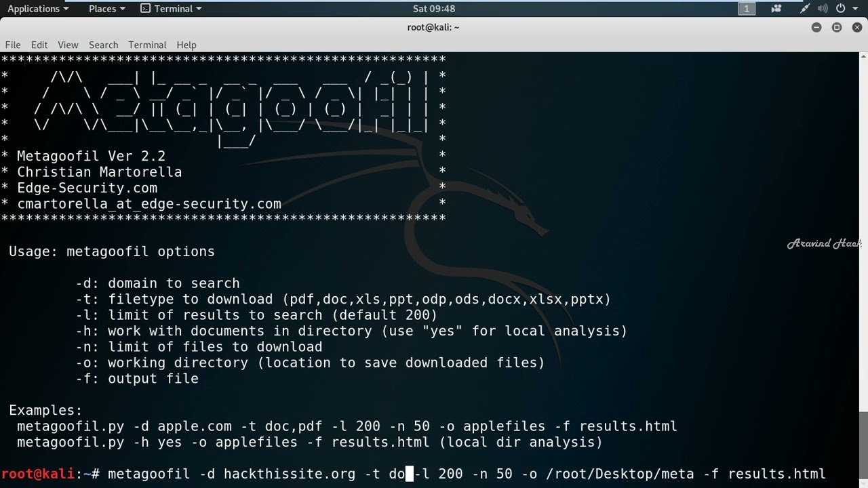Click 'hackthissite.org' in the command prompt
The image size is (868, 488).
click(x=290, y=474)
